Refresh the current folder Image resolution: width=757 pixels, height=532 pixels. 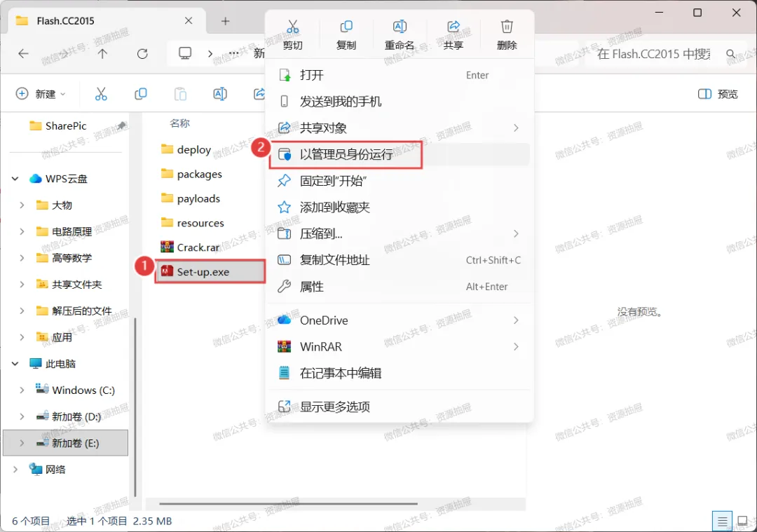142,53
